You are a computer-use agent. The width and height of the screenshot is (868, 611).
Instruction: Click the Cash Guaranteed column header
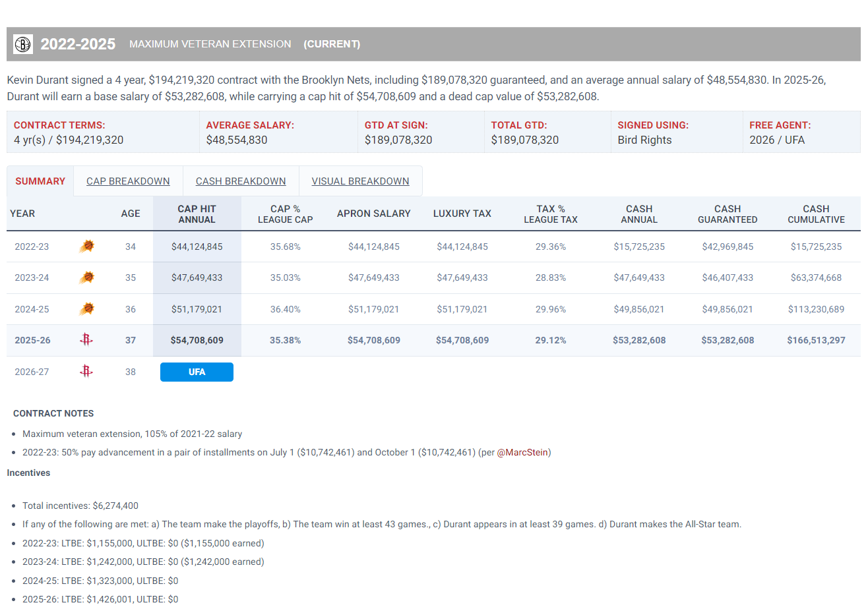(x=728, y=214)
